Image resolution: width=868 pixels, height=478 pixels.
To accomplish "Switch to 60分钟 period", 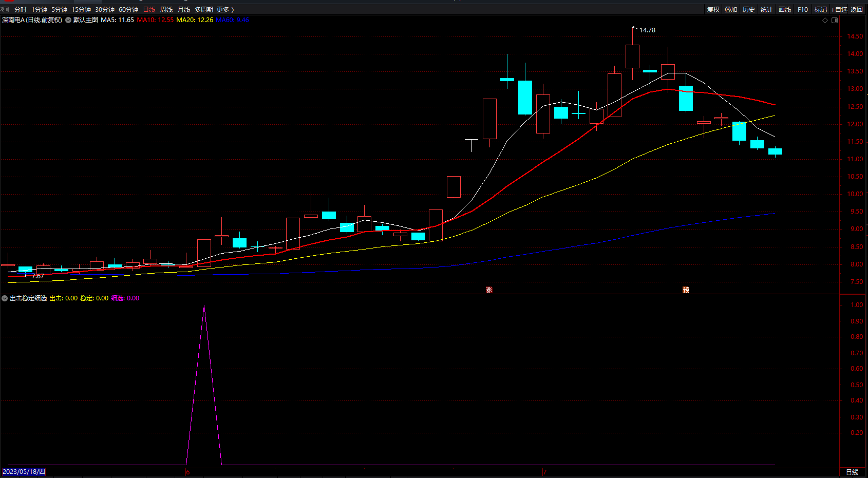I will pos(128,10).
